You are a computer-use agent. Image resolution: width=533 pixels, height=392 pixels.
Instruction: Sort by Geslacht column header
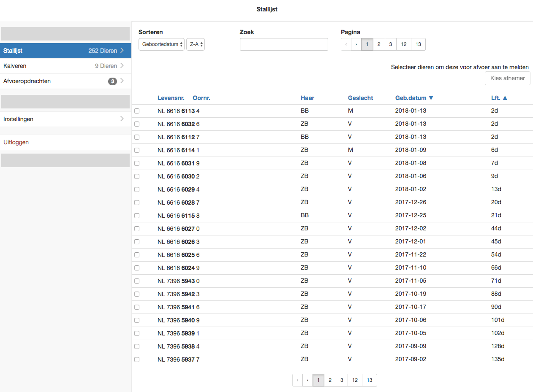[x=361, y=98]
